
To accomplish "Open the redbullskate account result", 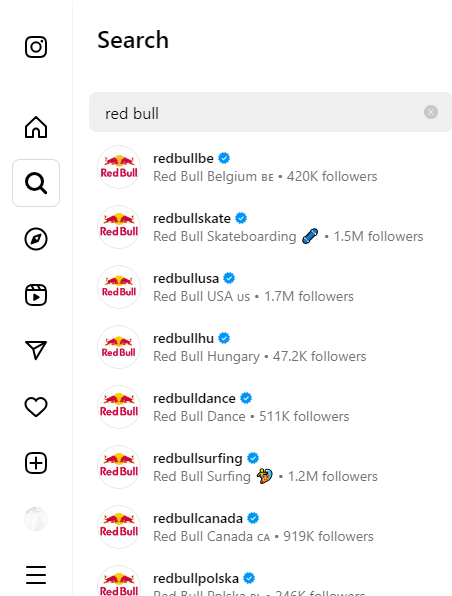I will [x=271, y=227].
